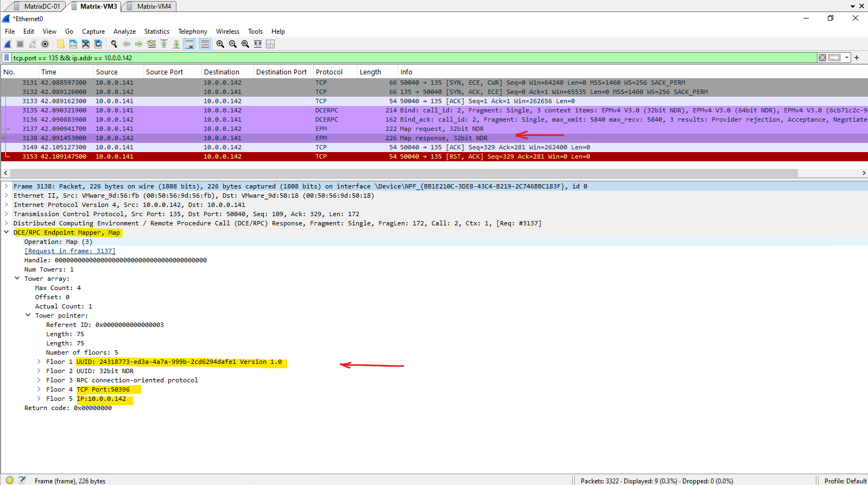Open a capture file folder icon
Viewport: 868px width, 485px height.
[x=61, y=44]
